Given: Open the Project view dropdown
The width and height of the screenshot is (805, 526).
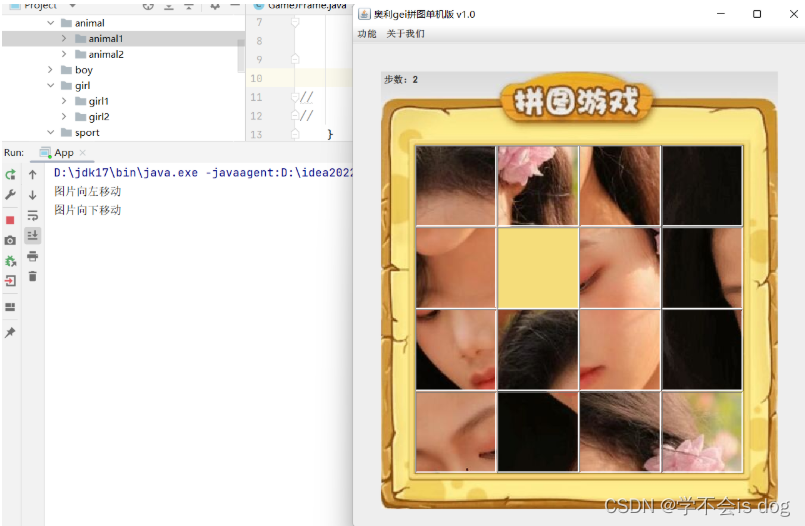Looking at the screenshot, I should [72, 5].
